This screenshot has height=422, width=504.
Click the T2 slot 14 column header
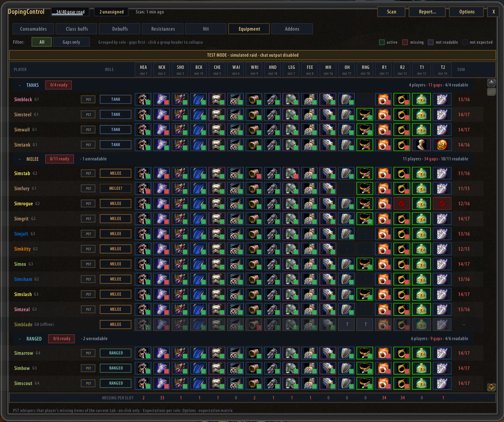[443, 70]
